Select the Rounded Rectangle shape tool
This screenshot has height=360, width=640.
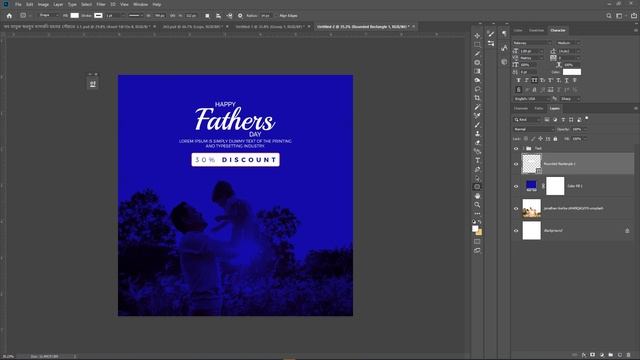coord(477,187)
